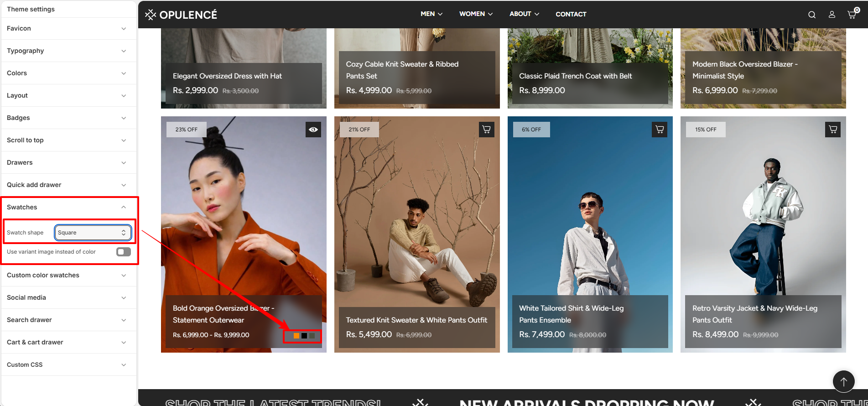Expand the Social media section

tap(68, 297)
